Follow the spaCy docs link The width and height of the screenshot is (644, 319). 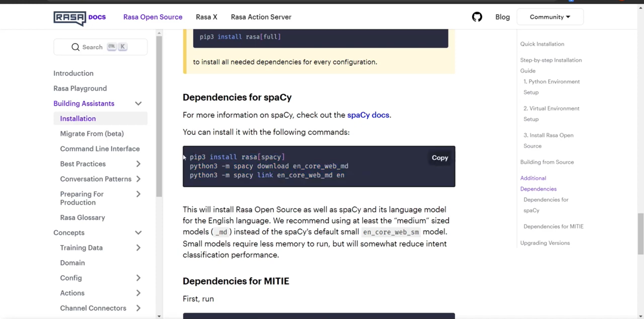coord(368,115)
